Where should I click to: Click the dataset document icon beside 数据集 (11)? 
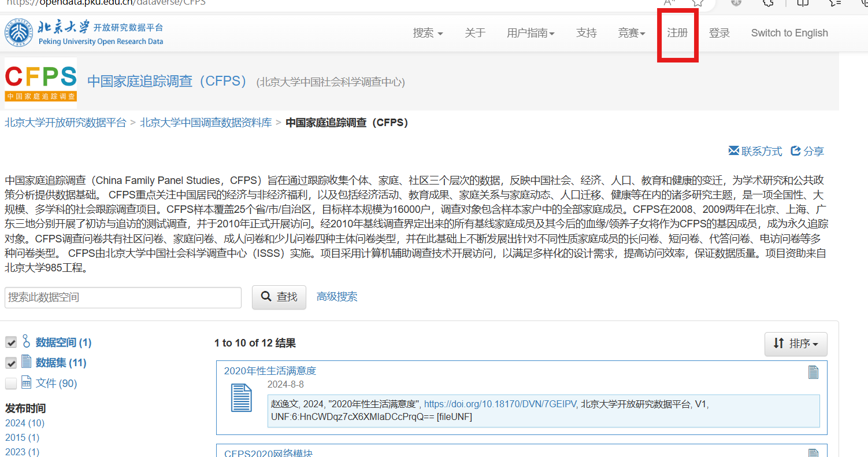point(26,362)
